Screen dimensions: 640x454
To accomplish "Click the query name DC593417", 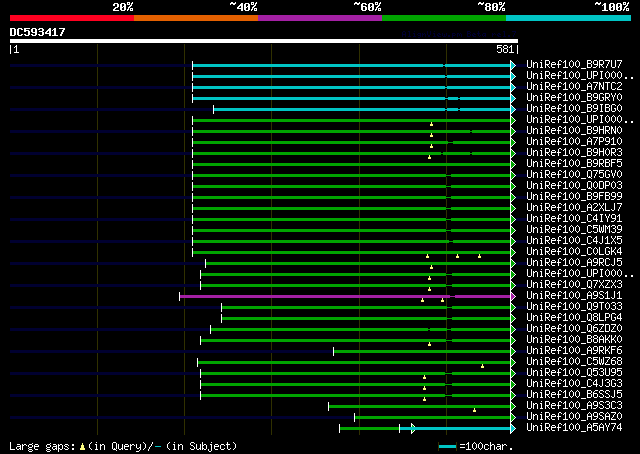I will [x=37, y=32].
